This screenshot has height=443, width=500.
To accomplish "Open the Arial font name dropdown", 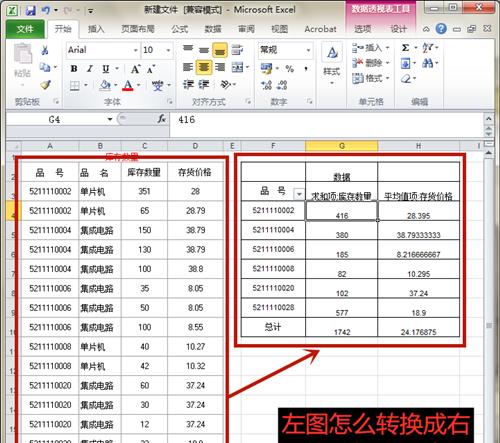I will (x=136, y=50).
